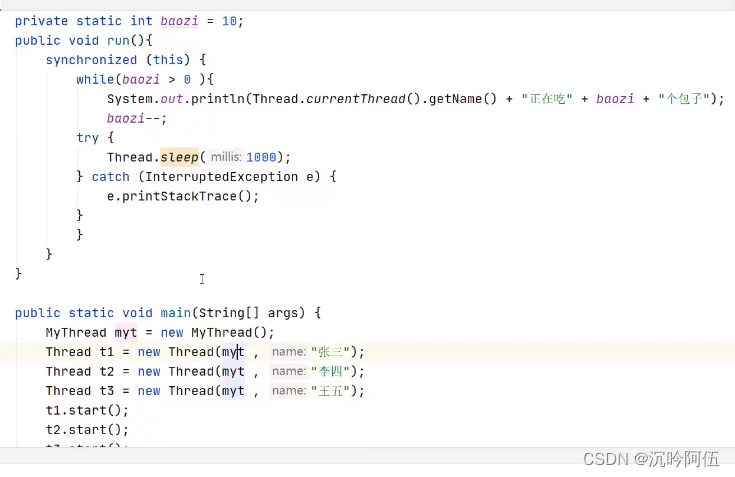Click the t1.start() statement
Viewport: 735px width, 477px height.
87,410
